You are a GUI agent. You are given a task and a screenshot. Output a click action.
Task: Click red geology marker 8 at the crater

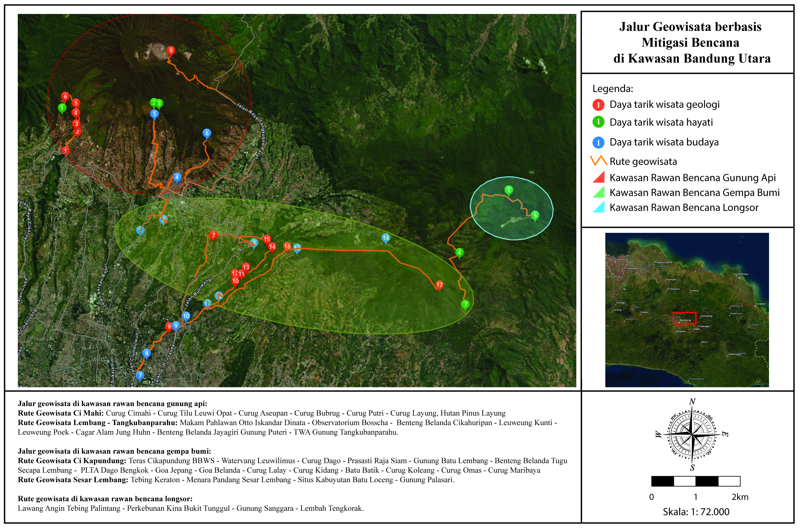pyautogui.click(x=171, y=52)
